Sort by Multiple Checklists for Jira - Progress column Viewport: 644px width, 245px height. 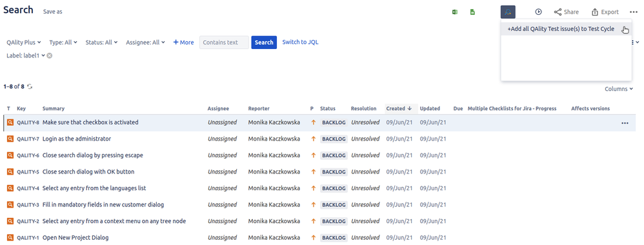512,108
